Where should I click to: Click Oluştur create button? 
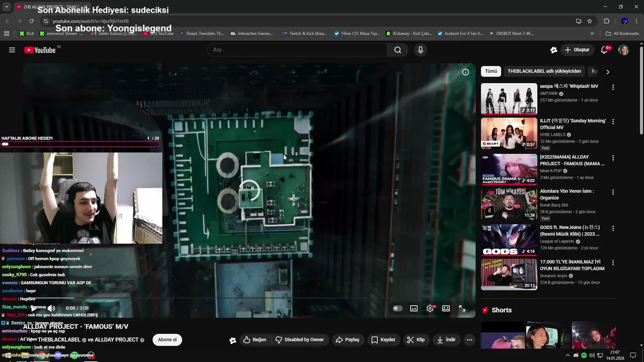coord(577,50)
